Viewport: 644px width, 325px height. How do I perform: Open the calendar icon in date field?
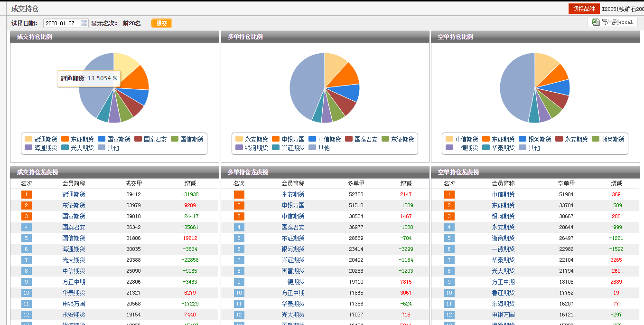tap(84, 23)
